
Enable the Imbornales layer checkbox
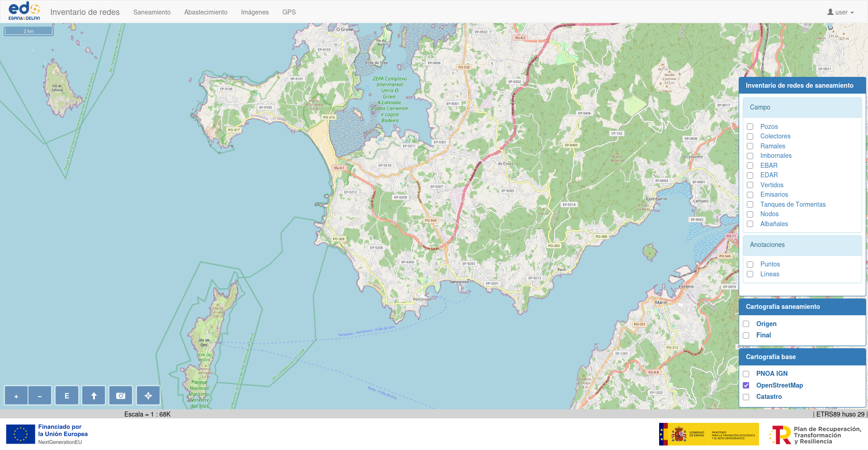[750, 156]
